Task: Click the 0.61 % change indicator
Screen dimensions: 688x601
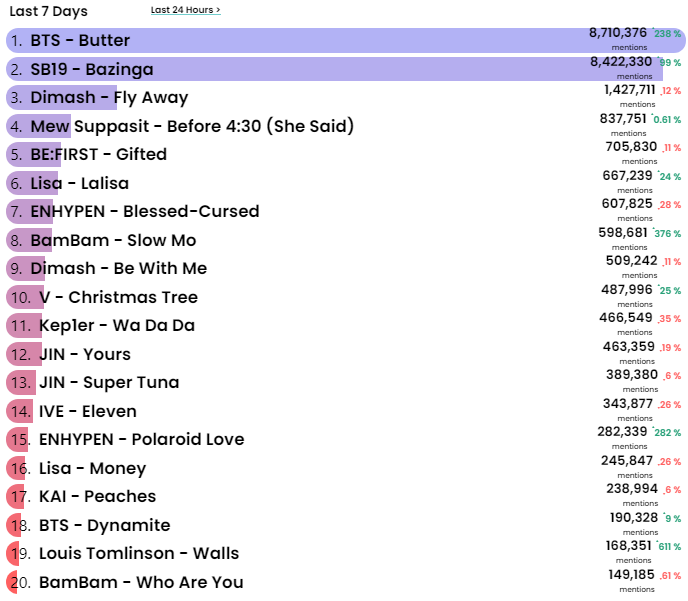Action: click(x=666, y=119)
